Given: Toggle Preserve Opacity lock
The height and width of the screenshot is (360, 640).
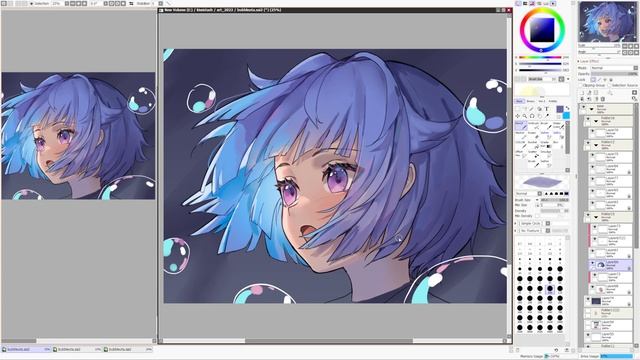Looking at the screenshot, I should (x=593, y=80).
